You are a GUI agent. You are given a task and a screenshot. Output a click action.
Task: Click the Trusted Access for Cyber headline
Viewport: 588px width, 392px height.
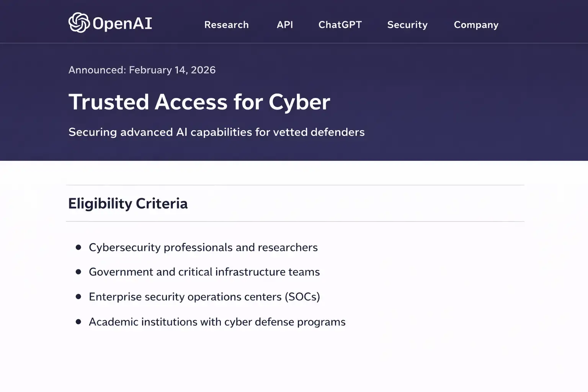point(199,102)
